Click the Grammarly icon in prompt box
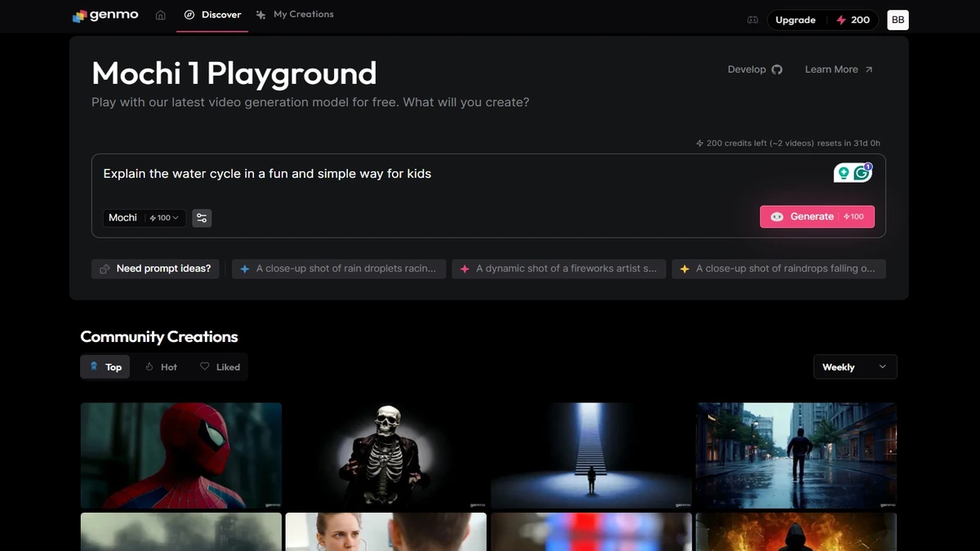The width and height of the screenshot is (980, 551). tap(862, 173)
